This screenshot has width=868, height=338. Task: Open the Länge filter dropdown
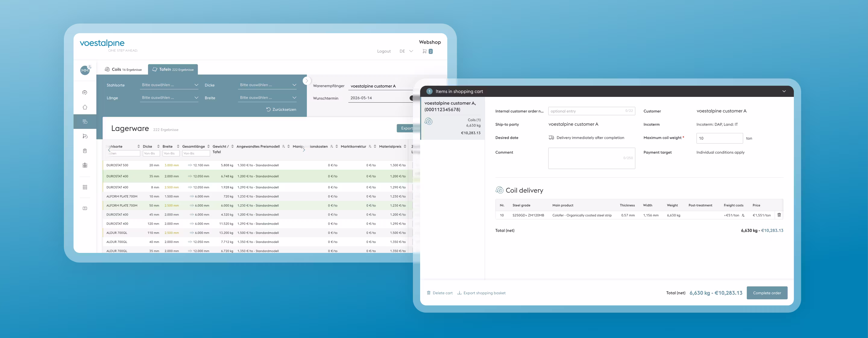point(169,98)
